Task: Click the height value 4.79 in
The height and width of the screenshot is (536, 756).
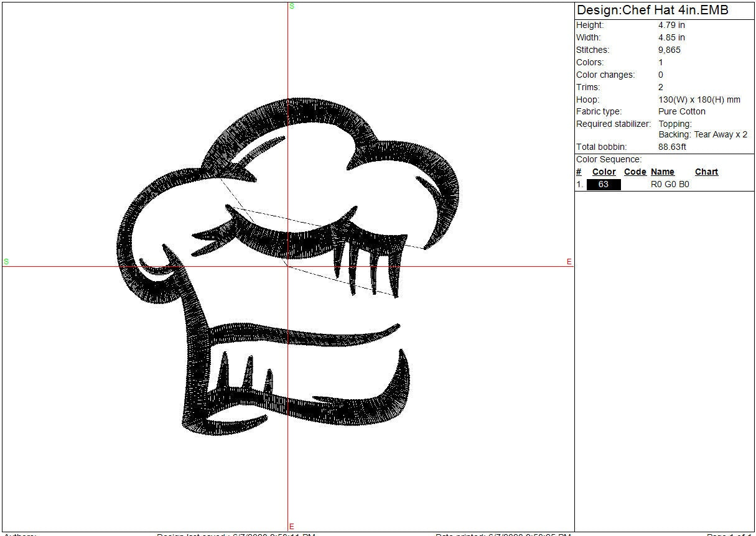Action: coord(671,25)
